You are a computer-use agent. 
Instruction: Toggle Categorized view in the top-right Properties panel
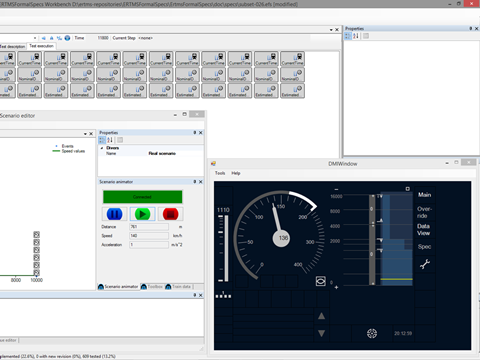348,36
